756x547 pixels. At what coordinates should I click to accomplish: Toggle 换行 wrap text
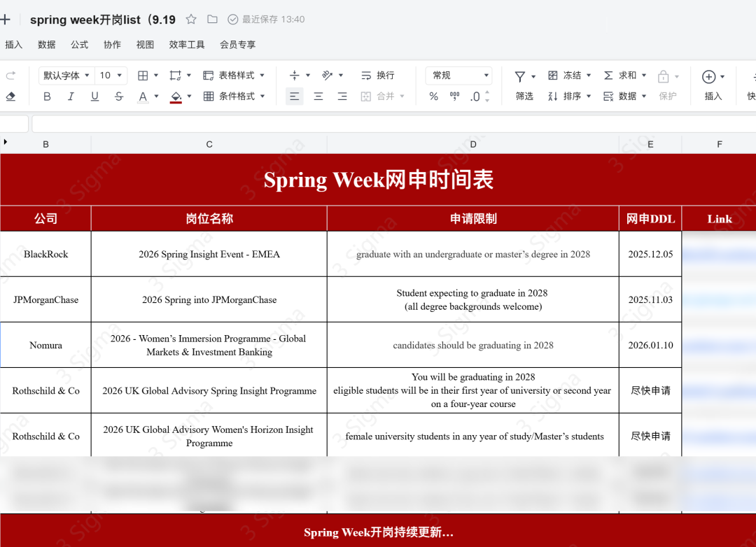pyautogui.click(x=377, y=75)
